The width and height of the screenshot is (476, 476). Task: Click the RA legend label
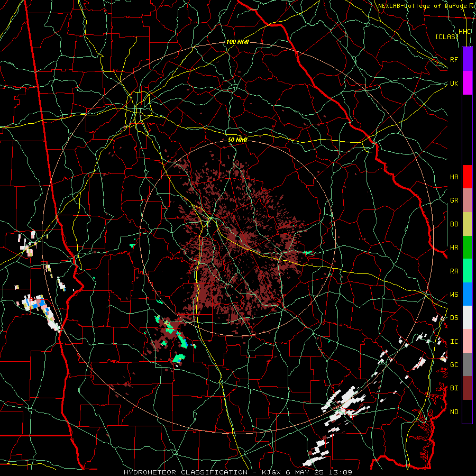(454, 271)
